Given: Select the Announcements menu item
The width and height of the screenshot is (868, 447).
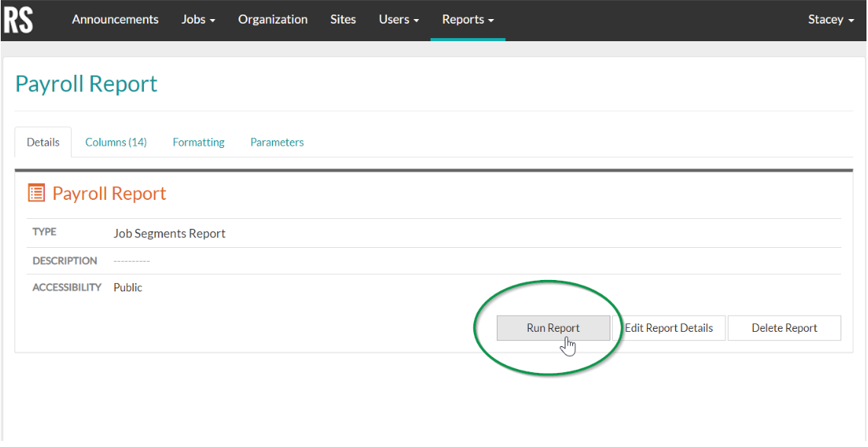Looking at the screenshot, I should point(115,20).
